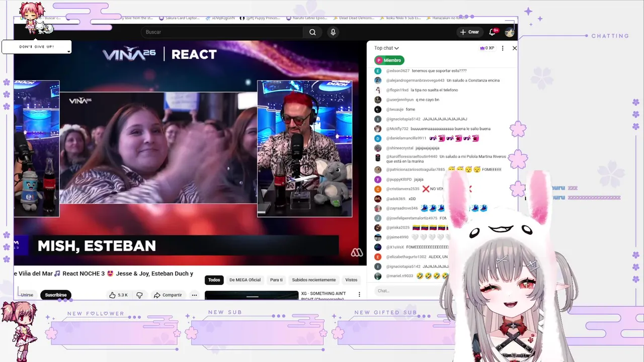Click message 'la tipa no suelta el telefono'
The image size is (644, 362).
[434, 90]
